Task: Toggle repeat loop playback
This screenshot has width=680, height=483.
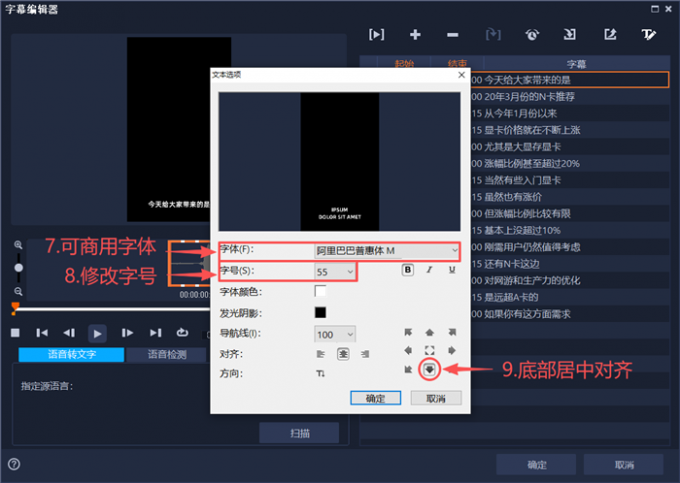Action: pyautogui.click(x=182, y=332)
